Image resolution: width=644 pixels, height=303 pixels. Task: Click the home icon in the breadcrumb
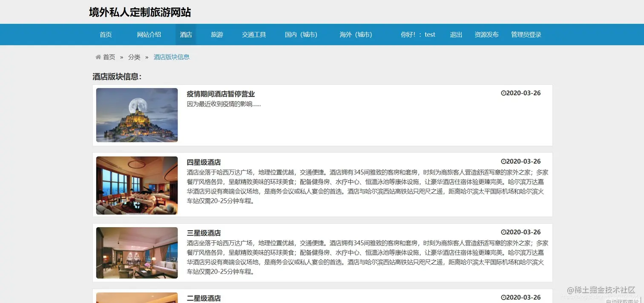click(x=98, y=57)
